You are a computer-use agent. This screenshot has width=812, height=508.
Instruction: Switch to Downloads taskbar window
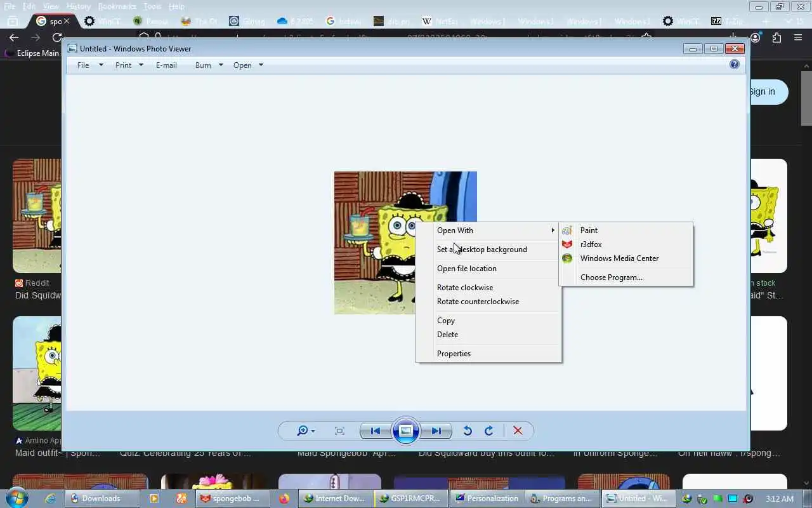coord(101,498)
